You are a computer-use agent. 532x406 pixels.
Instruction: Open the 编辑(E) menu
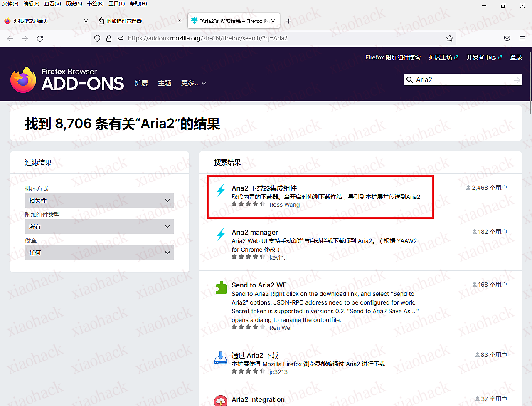click(31, 4)
